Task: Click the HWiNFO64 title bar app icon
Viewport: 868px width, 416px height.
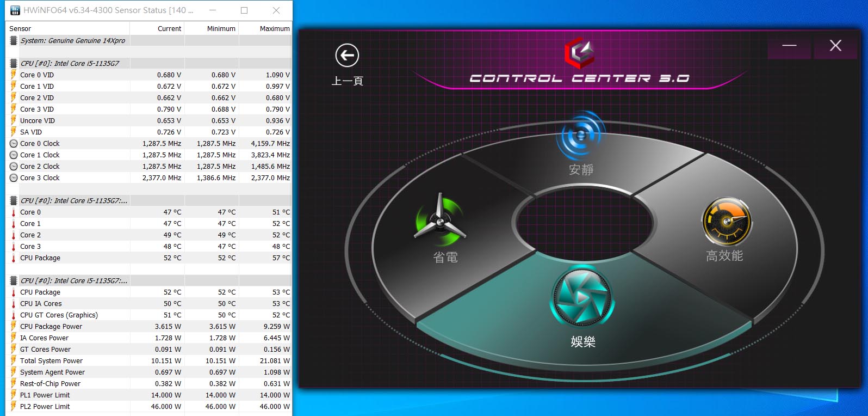Action: [x=15, y=10]
